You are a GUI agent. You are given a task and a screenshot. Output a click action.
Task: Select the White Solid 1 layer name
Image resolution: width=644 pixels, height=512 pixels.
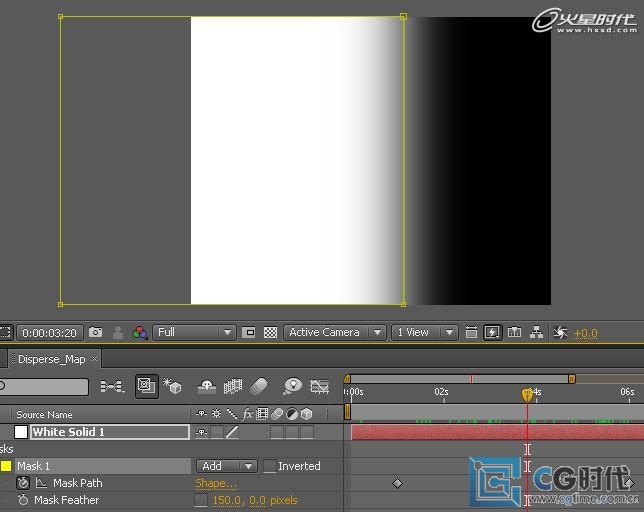(x=110, y=432)
